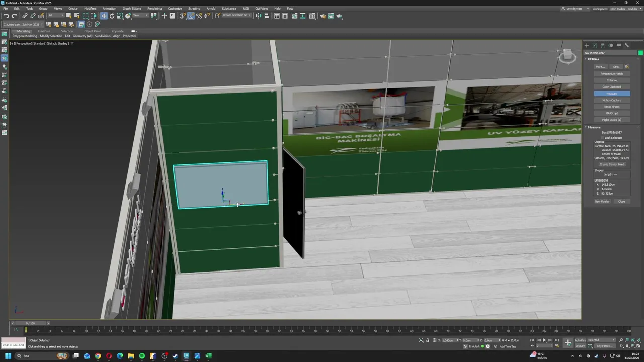Open the Scripting menu
Screen dimensions: 644x362
click(x=194, y=9)
